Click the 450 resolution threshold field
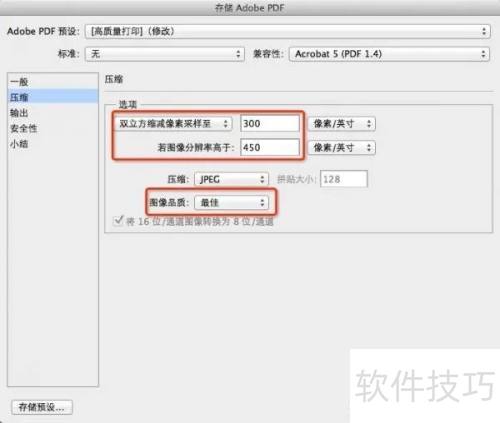Viewport: 500px width, 423px height. click(270, 147)
